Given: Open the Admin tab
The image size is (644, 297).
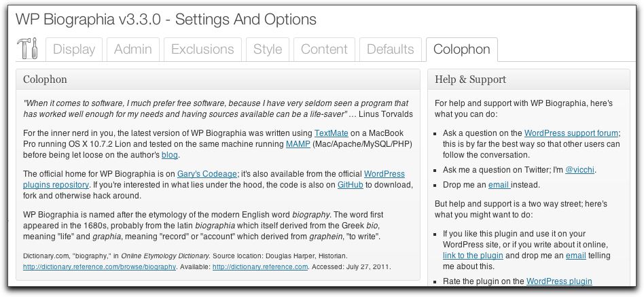Looking at the screenshot, I should tap(132, 49).
